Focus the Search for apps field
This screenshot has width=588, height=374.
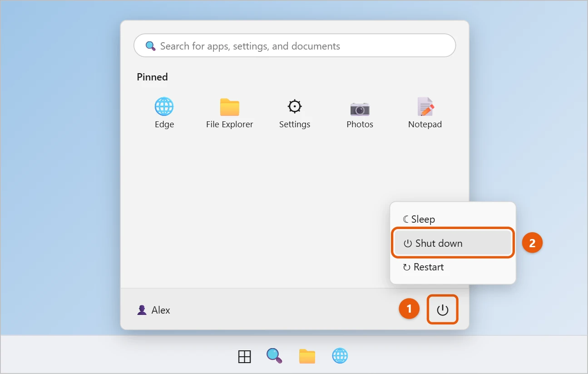coord(295,45)
